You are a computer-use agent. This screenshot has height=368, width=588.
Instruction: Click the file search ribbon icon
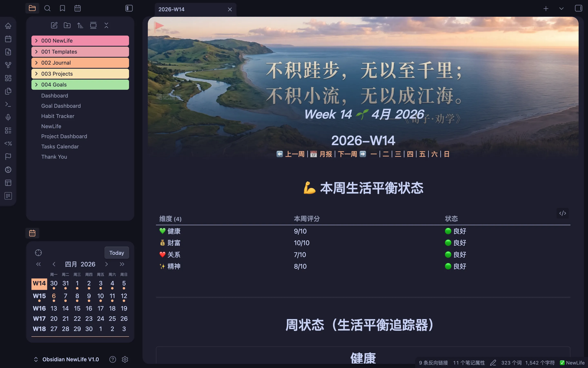(8, 52)
